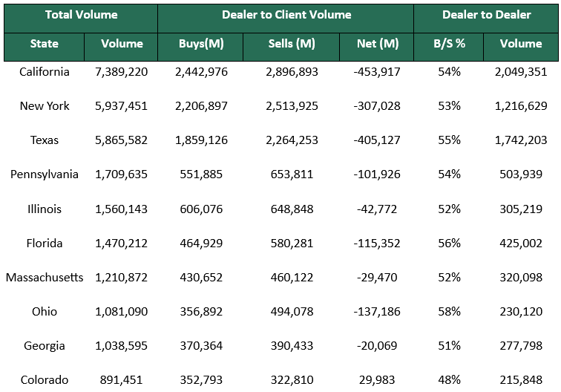Click Texas total volume 5,865,582
This screenshot has height=392, width=561.
point(121,140)
